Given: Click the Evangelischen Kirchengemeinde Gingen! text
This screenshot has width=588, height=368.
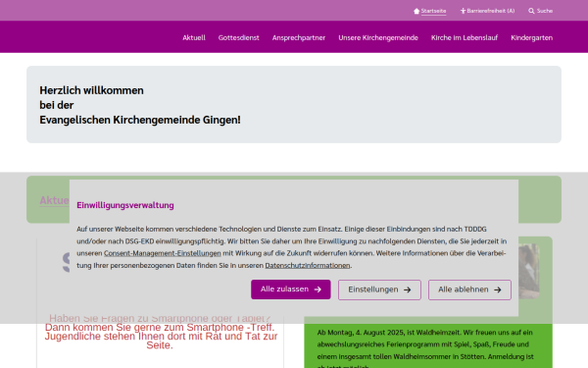Looking at the screenshot, I should 140,120.
